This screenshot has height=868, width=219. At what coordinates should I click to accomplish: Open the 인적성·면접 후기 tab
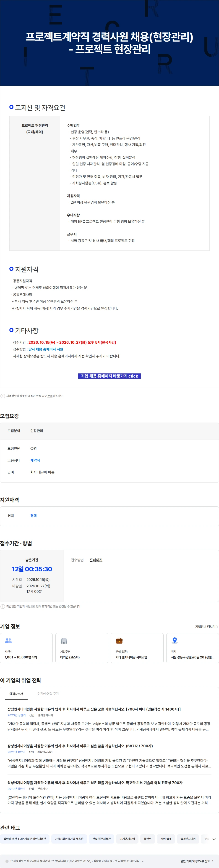(48, 694)
